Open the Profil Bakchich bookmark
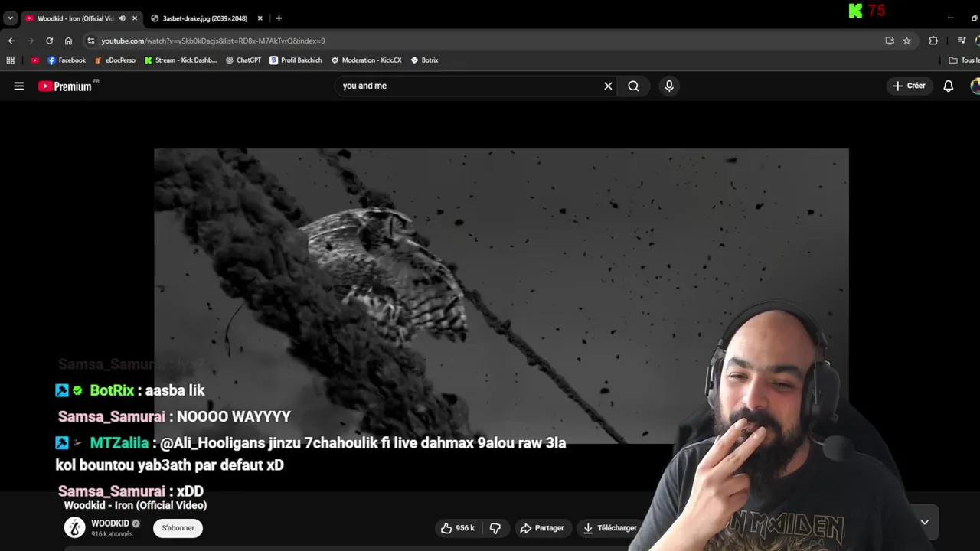Image resolution: width=980 pixels, height=551 pixels. coord(296,60)
